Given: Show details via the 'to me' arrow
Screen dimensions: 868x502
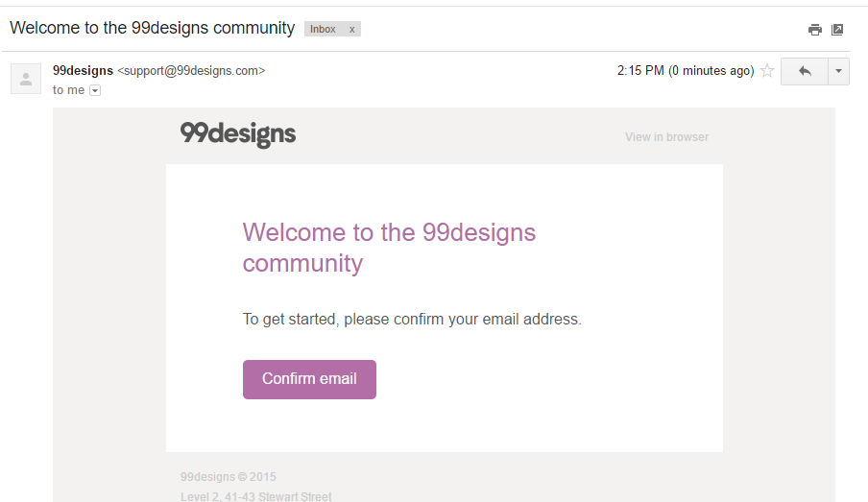Looking at the screenshot, I should click(x=95, y=90).
